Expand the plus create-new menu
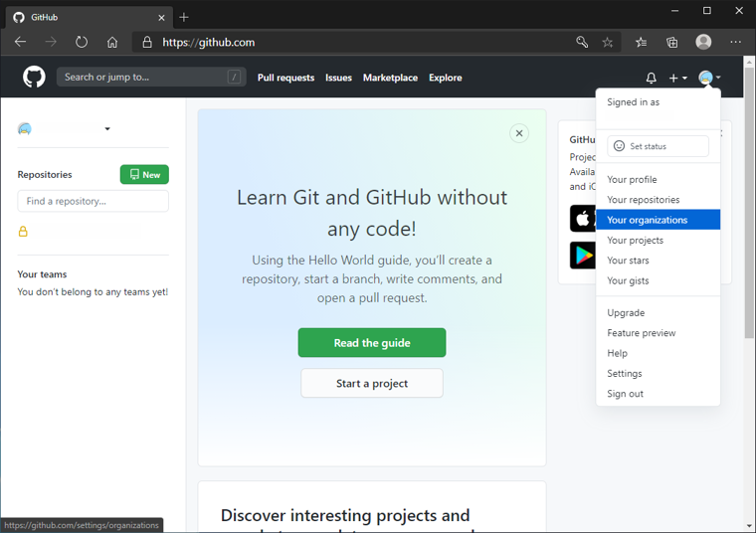756x533 pixels. pyautogui.click(x=677, y=78)
